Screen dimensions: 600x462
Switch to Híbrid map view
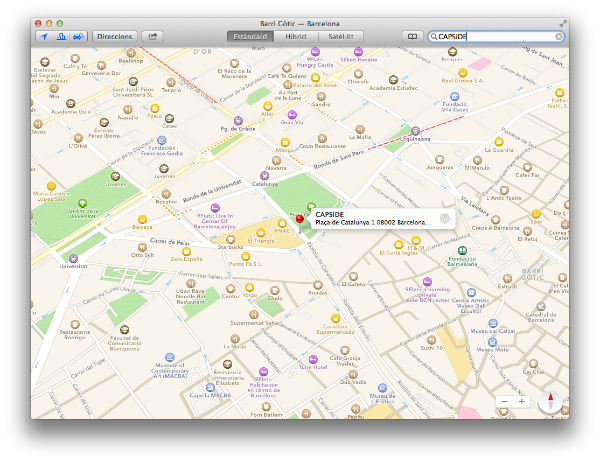295,36
